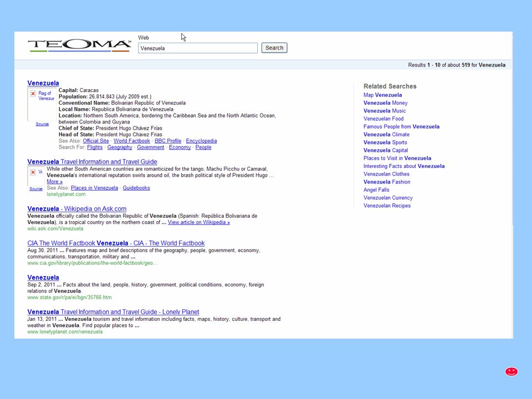Open the Official Site link
Image resolution: width=532 pixels, height=399 pixels.
click(96, 141)
